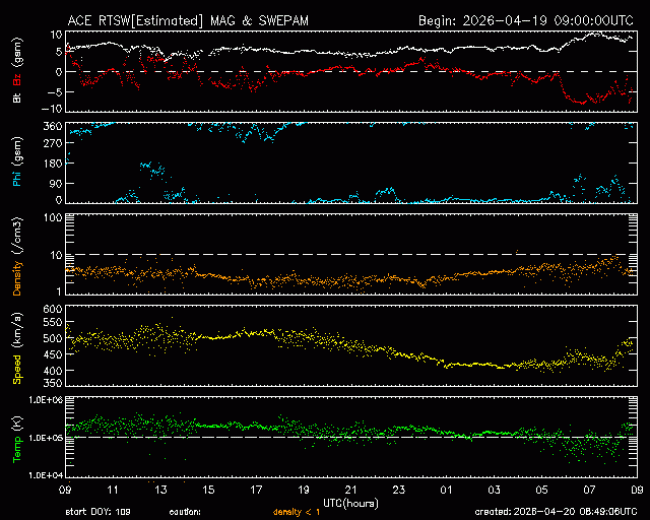Click the '450' tick on the Speed axis

pos(53,355)
